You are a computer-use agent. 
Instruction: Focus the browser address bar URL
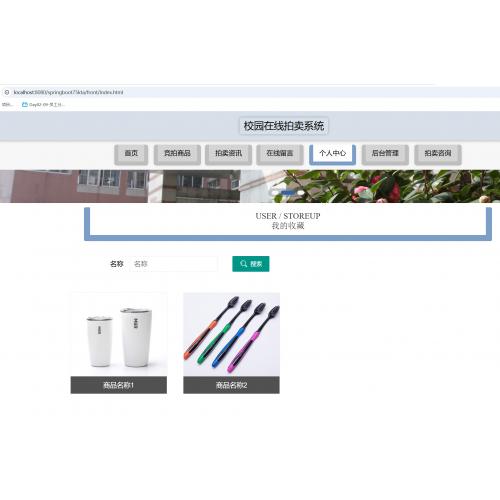click(68, 92)
